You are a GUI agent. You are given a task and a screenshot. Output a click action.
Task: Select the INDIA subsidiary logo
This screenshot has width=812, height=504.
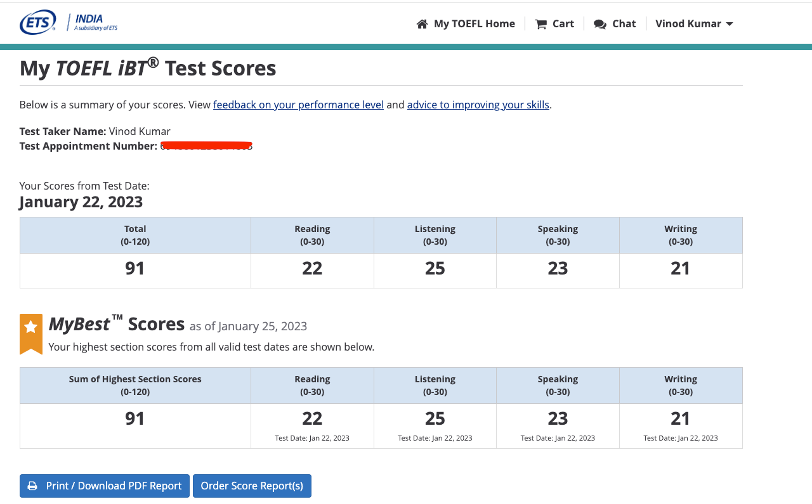pos(89,21)
